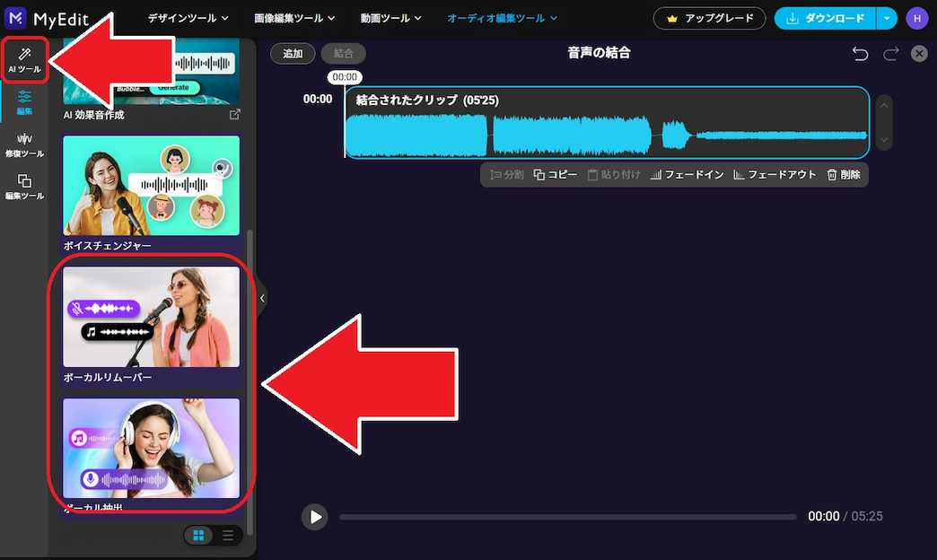Click the undo arrow icon
The height and width of the screenshot is (560, 937).
pyautogui.click(x=860, y=53)
